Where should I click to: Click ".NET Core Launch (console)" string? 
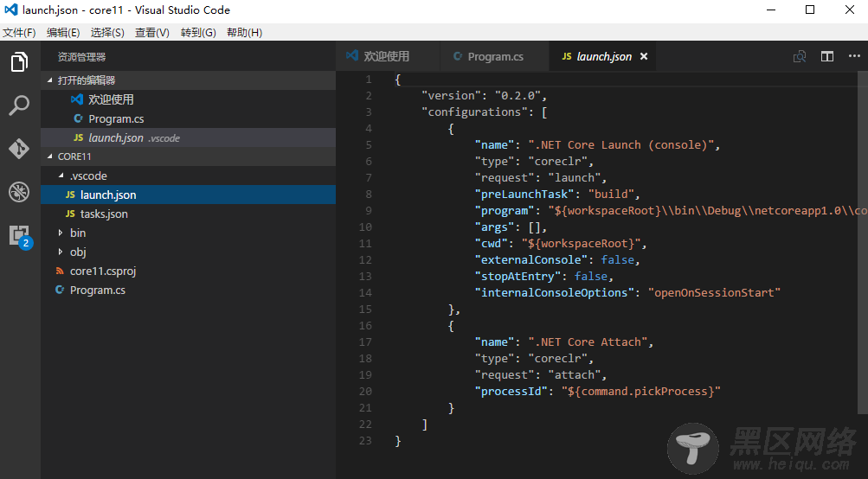(621, 145)
